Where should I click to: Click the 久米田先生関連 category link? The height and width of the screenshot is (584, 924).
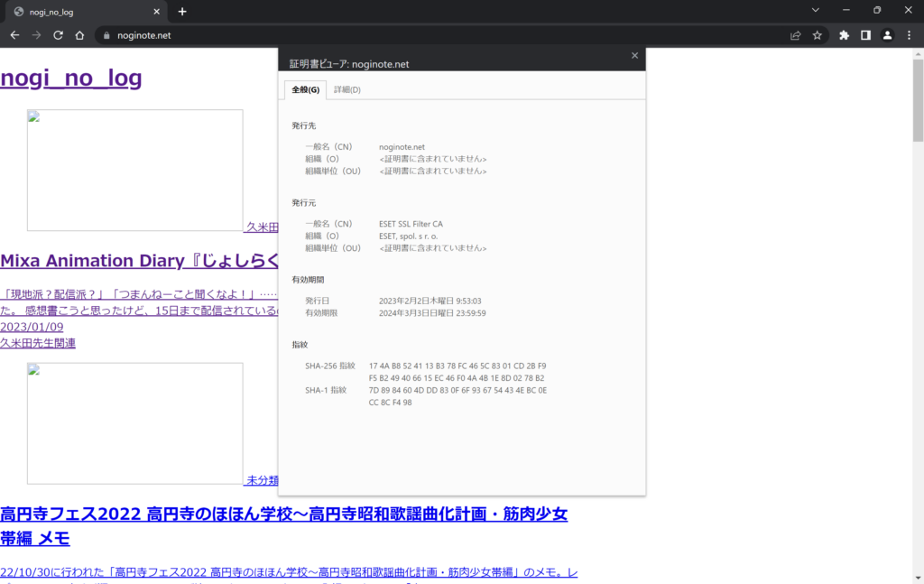(38, 343)
